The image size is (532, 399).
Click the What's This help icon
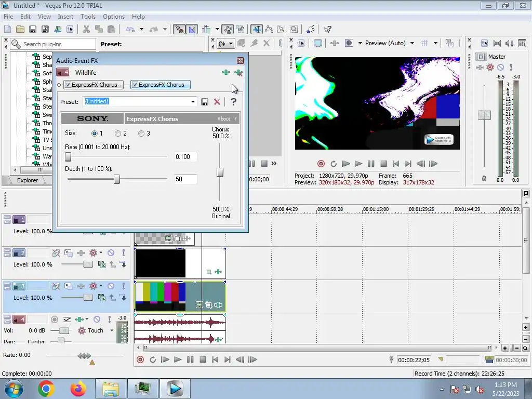point(327,29)
